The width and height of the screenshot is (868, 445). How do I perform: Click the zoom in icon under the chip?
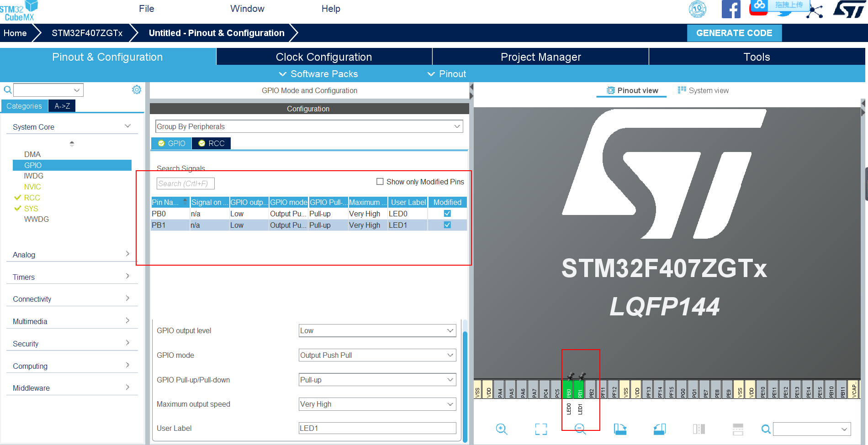coord(501,429)
